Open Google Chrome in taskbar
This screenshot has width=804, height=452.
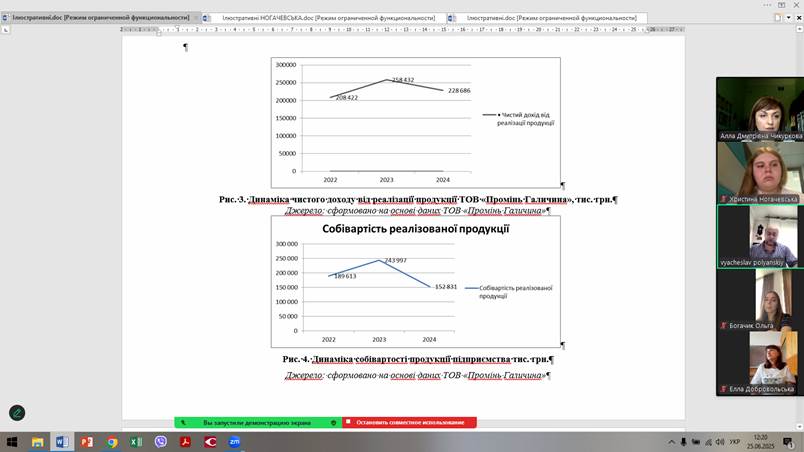112,441
